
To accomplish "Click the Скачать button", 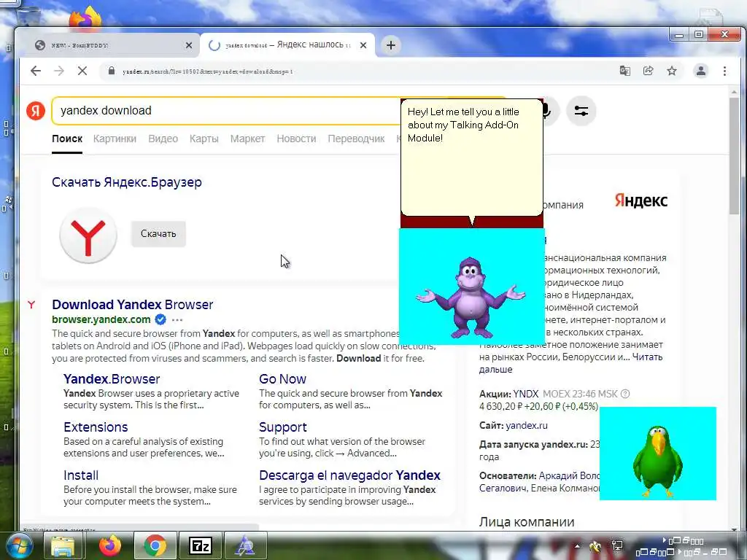I will tap(158, 234).
